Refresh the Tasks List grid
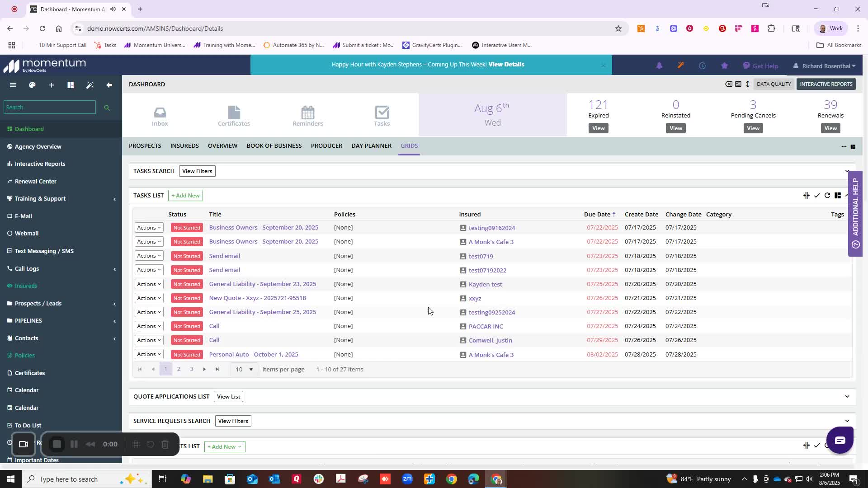 [x=827, y=195]
